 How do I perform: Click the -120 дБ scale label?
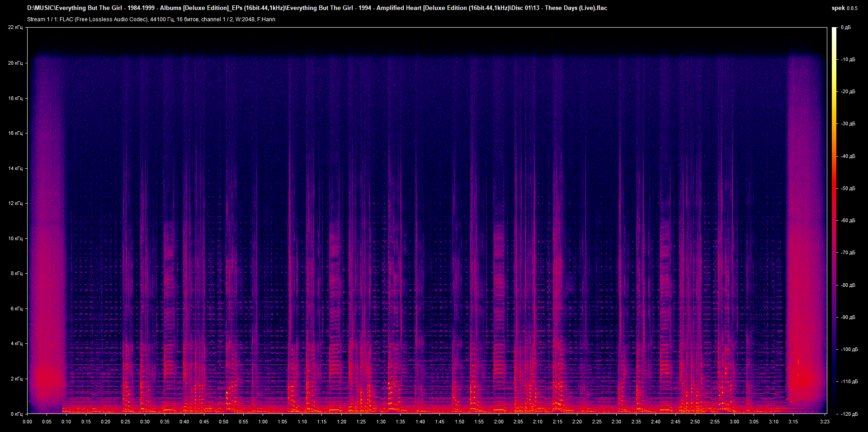point(849,414)
